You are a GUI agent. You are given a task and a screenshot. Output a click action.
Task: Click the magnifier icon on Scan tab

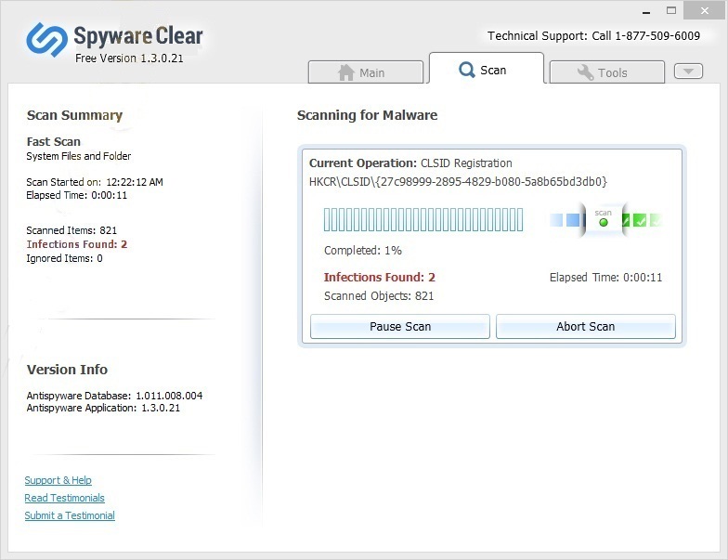tap(466, 71)
